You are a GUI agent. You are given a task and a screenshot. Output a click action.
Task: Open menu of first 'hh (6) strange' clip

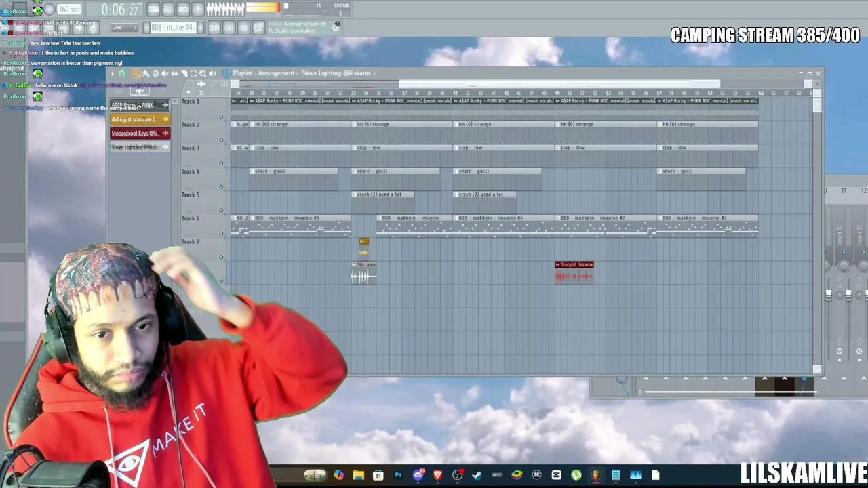point(252,125)
